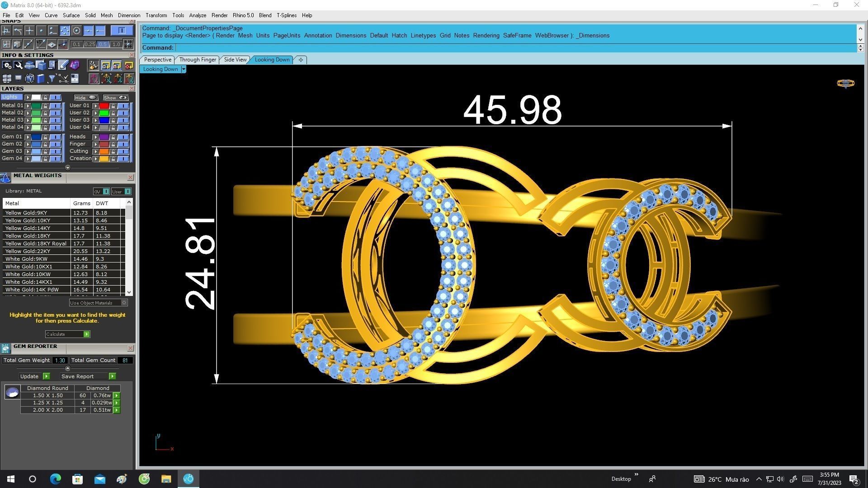
Task: Open the gears Settings icon in Info panel
Action: [x=7, y=65]
